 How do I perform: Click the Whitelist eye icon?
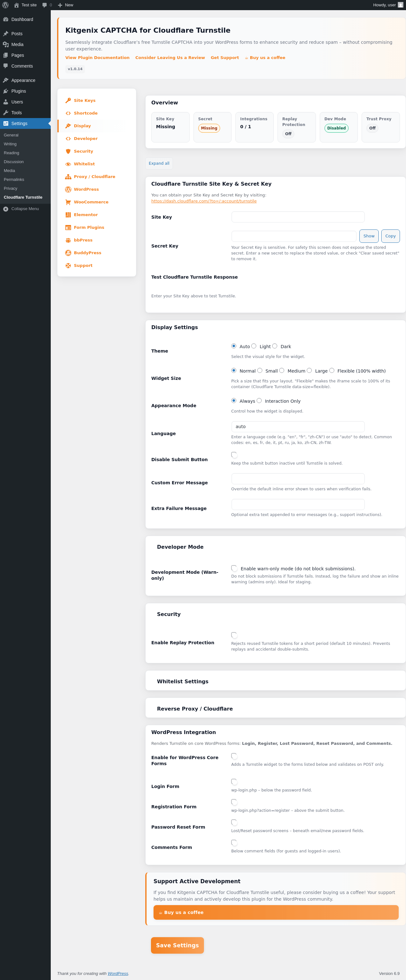(x=68, y=164)
